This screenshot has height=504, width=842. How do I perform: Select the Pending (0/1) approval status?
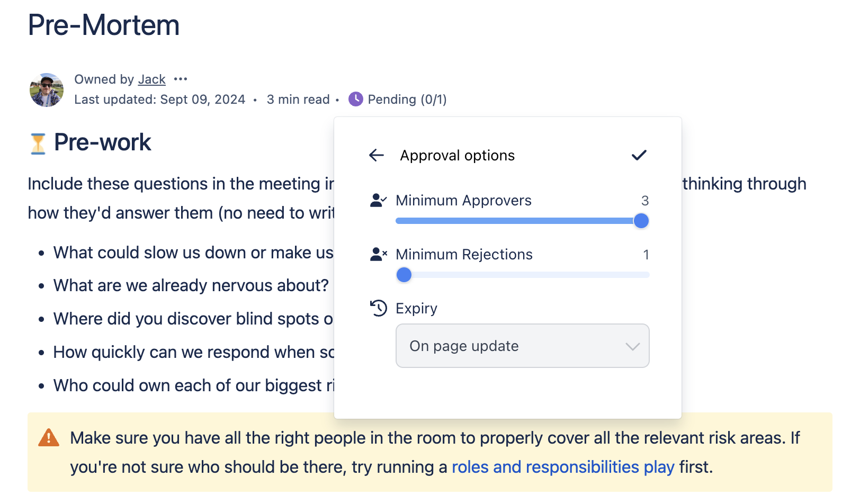tap(407, 99)
